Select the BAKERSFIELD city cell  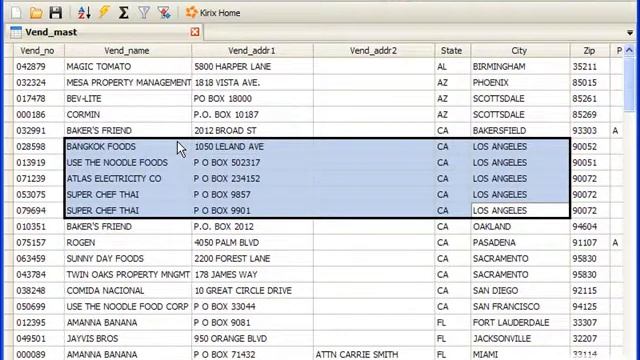tap(520, 131)
